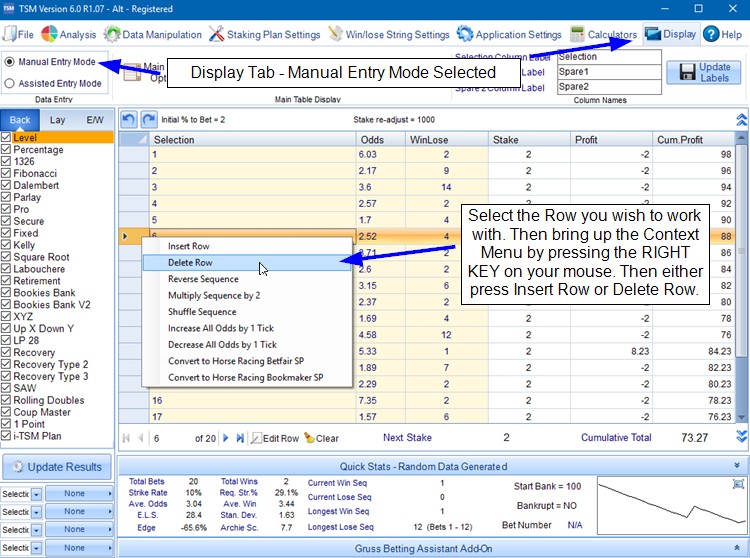The height and width of the screenshot is (558, 750).
Task: Enlarge the profit chart via corner icon
Action: coord(738,483)
